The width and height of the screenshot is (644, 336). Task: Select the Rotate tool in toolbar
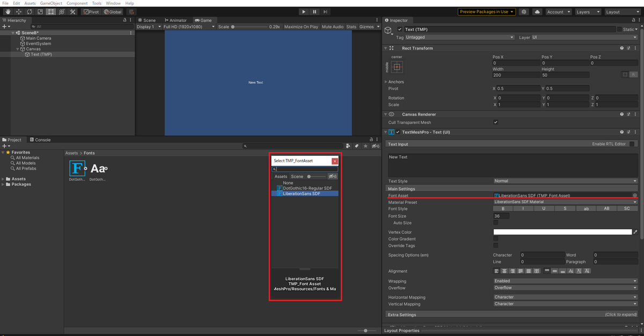click(x=30, y=12)
